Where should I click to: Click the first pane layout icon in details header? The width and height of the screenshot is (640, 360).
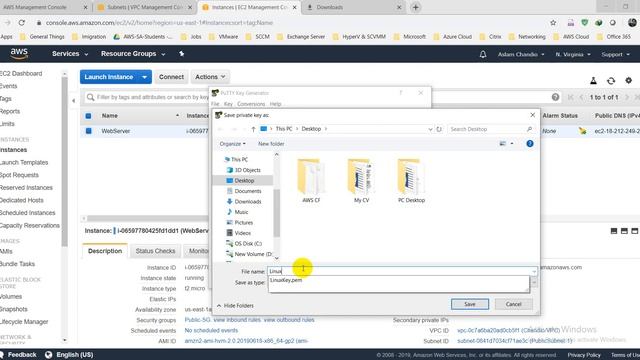coord(613,231)
